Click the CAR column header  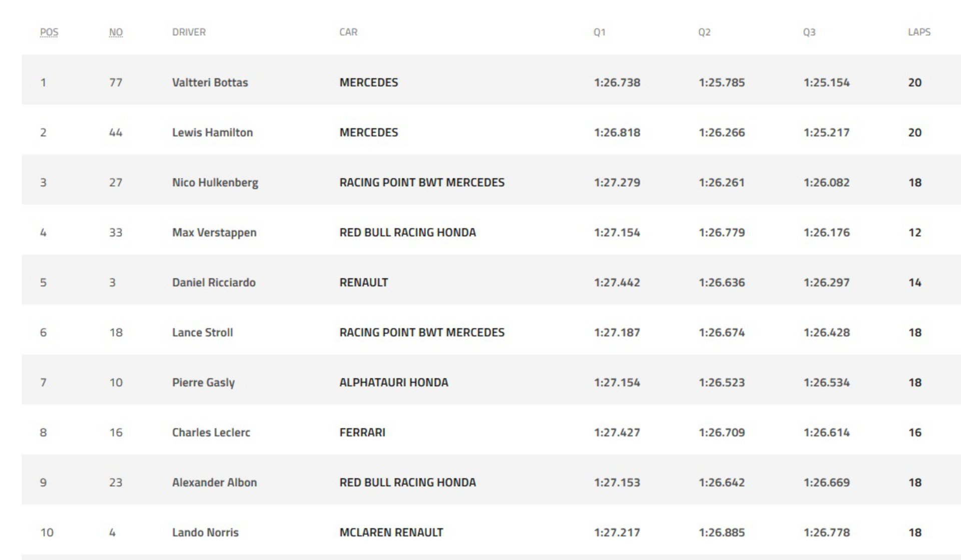tap(348, 32)
